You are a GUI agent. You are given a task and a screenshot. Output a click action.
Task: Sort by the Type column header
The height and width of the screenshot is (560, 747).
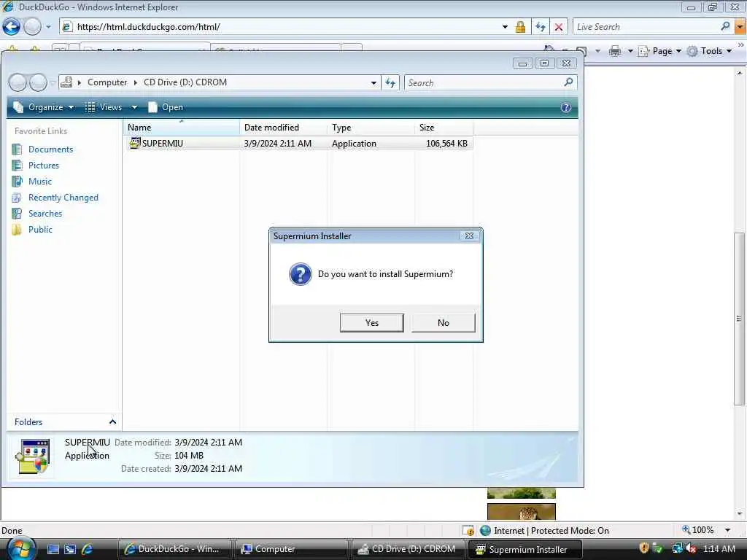[x=371, y=128]
